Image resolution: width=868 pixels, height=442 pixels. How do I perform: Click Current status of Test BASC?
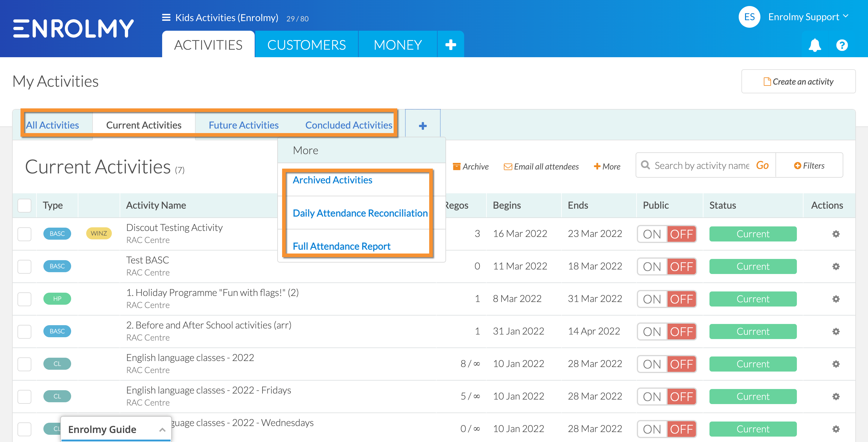(x=753, y=266)
